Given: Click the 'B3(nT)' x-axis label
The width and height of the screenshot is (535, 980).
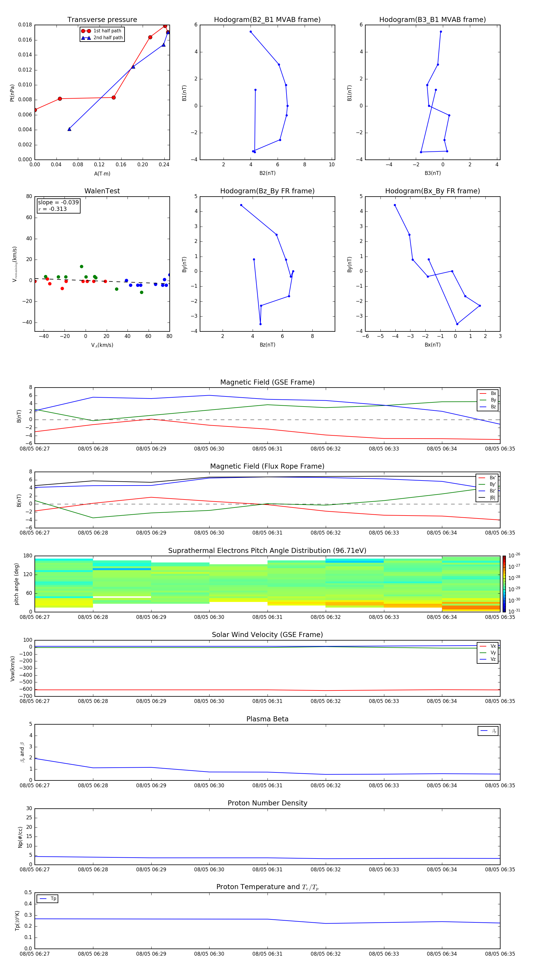Looking at the screenshot, I should [x=432, y=173].
